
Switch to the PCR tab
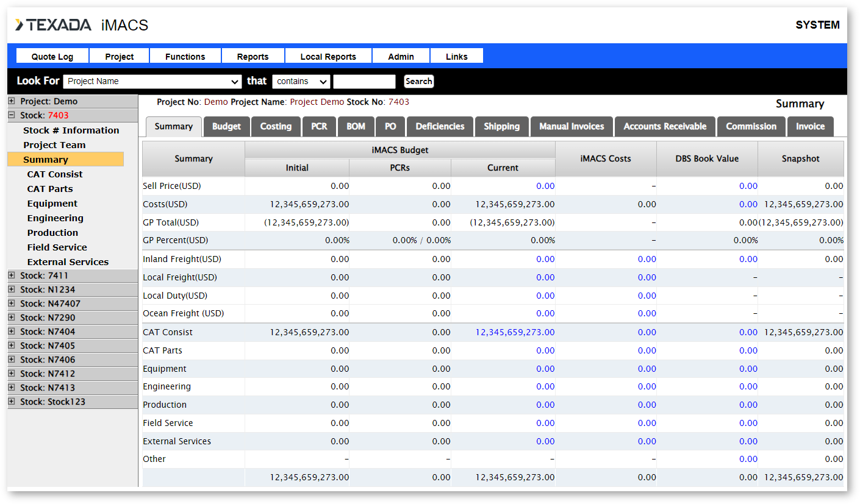[x=319, y=127]
